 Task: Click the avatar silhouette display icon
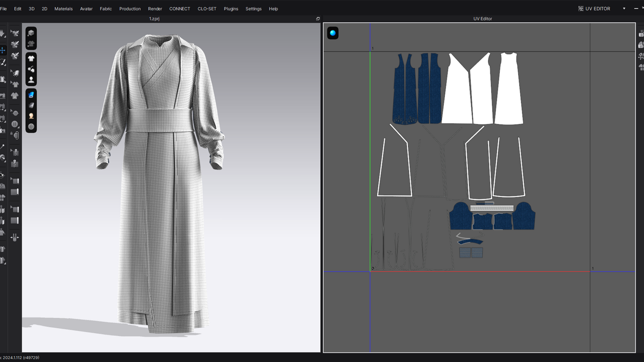31,80
